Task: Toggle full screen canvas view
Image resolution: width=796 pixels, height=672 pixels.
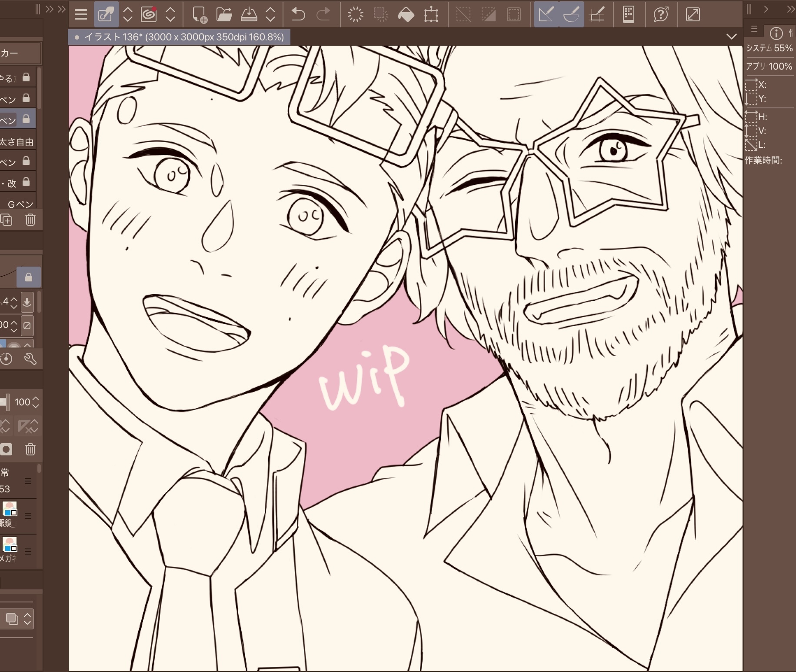Action: click(693, 14)
